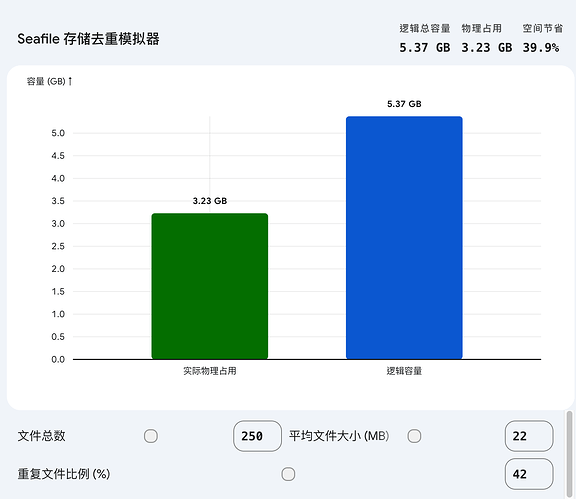576x499 pixels.
Task: Click the 重复文件比例 (%) label
Action: point(64,474)
